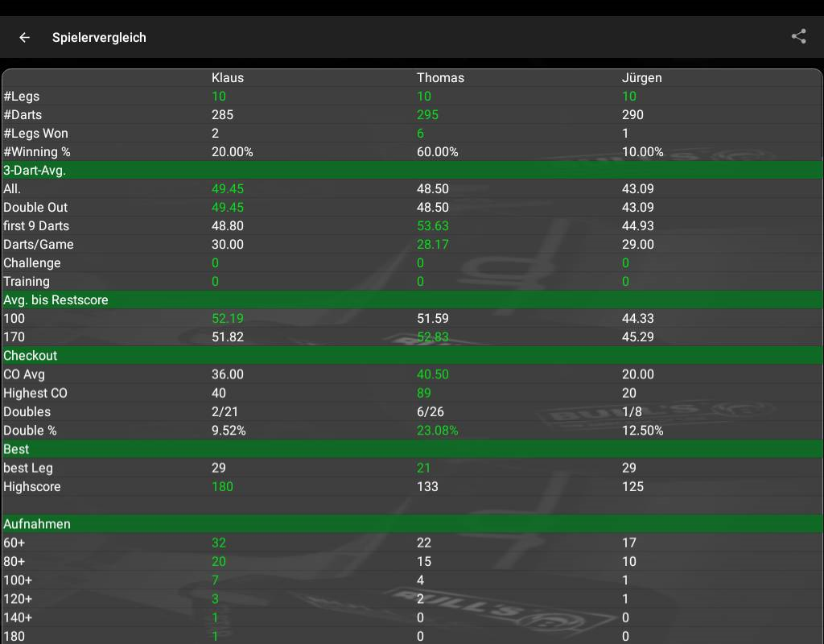Tap the Best section header

pyautogui.click(x=16, y=448)
